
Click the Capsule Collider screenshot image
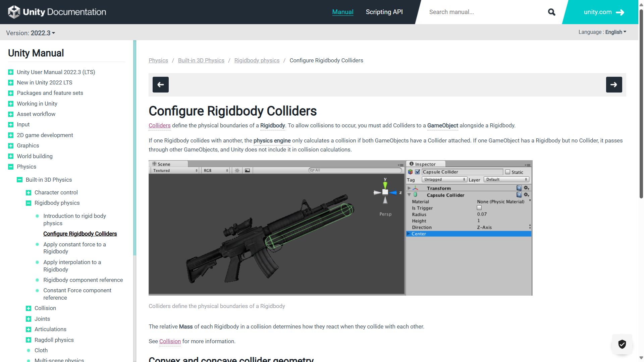(x=340, y=228)
